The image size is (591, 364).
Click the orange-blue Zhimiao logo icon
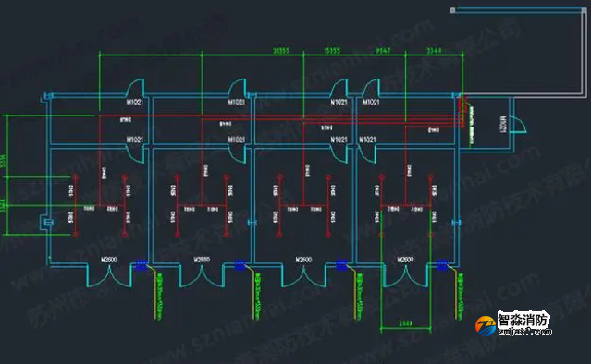coord(486,326)
